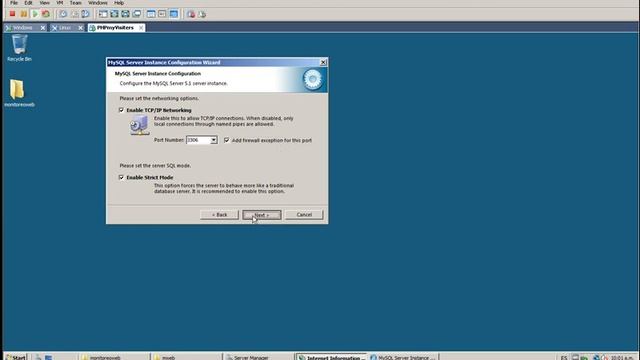Screen dimensions: 640x360
Task: Click the Revert to Snapshot icon
Action: (74, 14)
